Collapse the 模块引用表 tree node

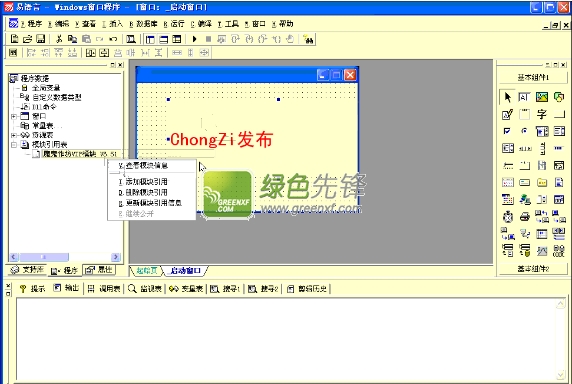click(x=14, y=145)
